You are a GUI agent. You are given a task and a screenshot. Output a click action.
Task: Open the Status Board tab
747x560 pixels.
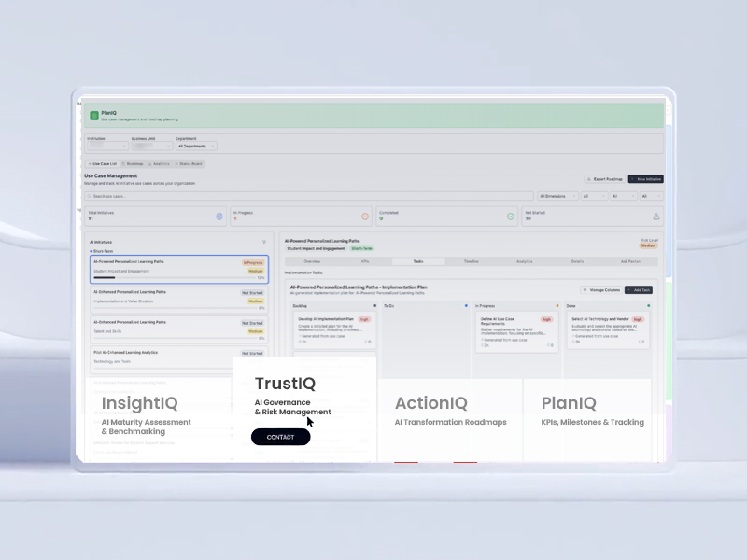(x=188, y=163)
